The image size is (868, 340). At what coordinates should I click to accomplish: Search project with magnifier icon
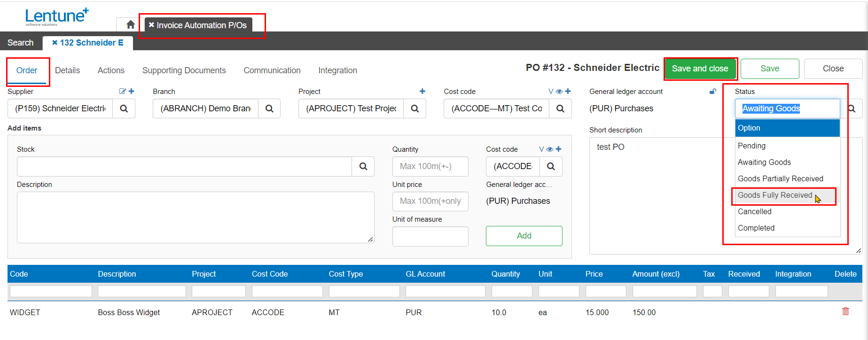click(x=415, y=108)
